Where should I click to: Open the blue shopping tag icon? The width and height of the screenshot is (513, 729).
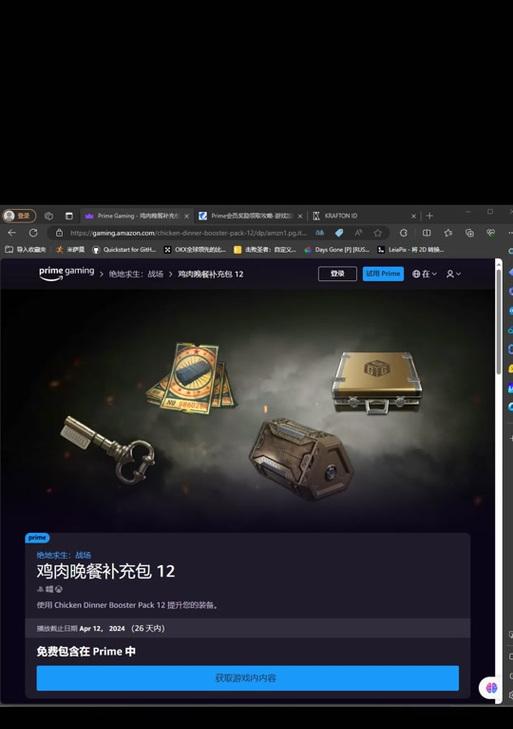(339, 232)
